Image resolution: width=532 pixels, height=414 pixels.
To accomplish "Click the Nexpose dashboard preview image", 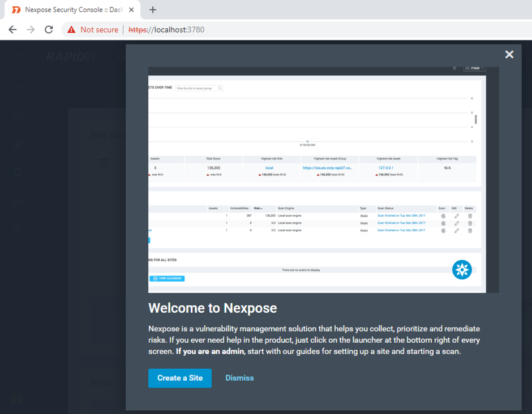I will click(323, 180).
